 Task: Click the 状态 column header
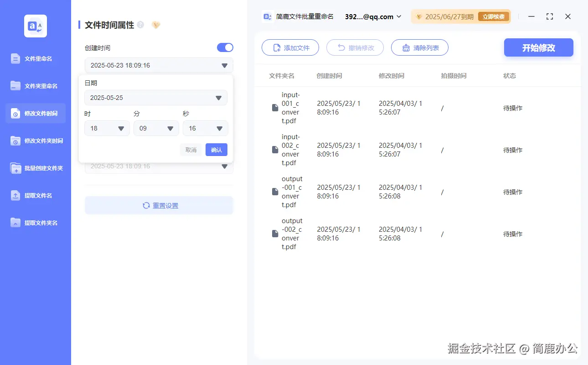coord(510,76)
